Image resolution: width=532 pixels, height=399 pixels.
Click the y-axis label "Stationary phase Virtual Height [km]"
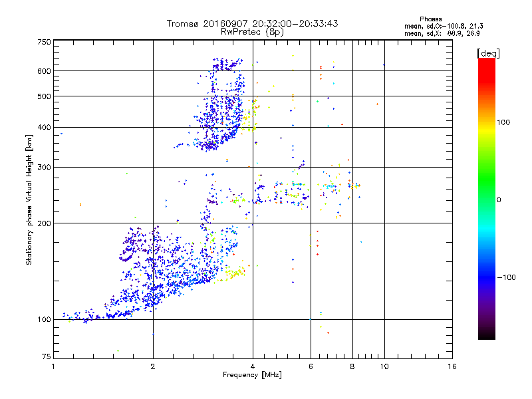(x=29, y=199)
